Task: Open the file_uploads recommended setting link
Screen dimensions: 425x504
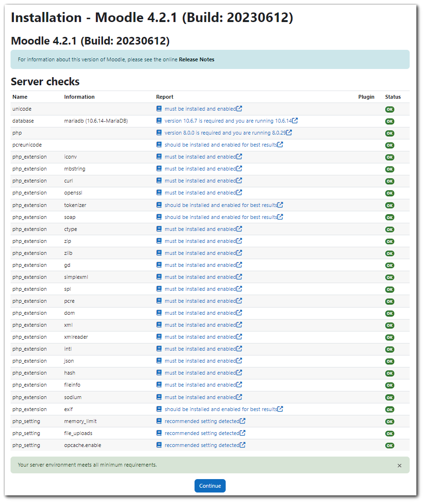Action: click(202, 433)
